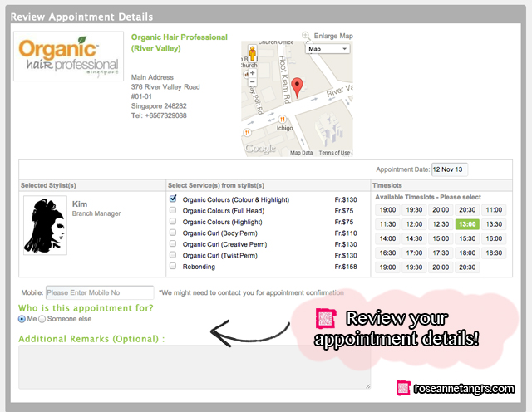The height and width of the screenshot is (412, 532).
Task: Select the 17:30 timeslot
Action: [x=441, y=253]
